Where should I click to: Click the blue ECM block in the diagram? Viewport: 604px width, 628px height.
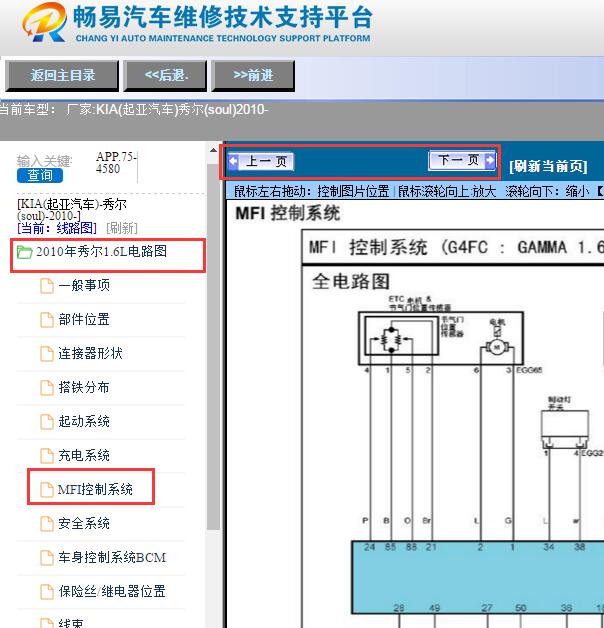478,577
